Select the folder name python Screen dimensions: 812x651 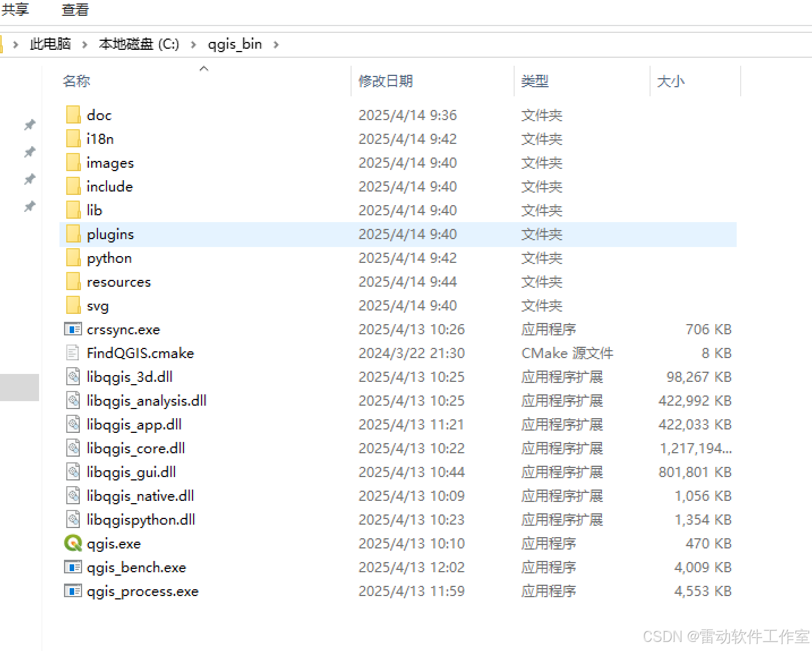(x=109, y=258)
